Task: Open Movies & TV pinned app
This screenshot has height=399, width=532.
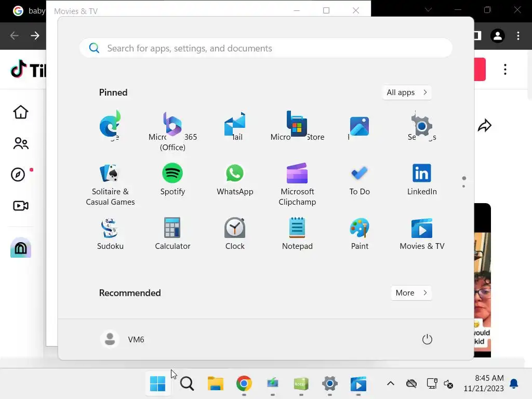Action: point(422,234)
